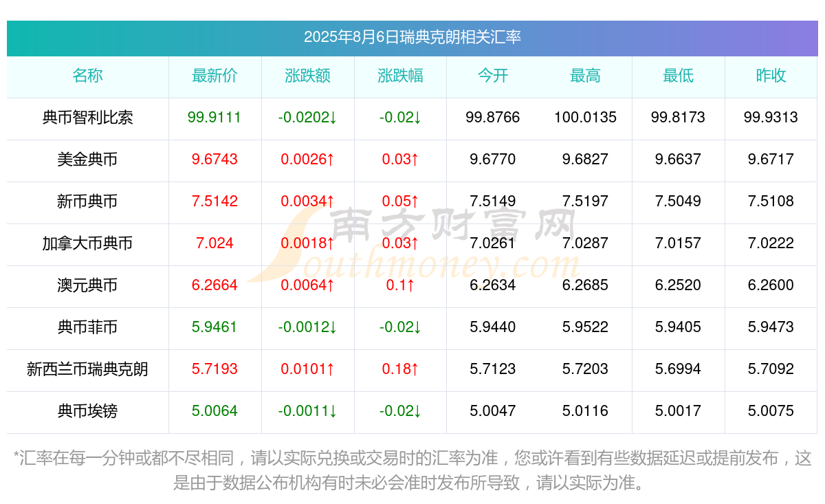Click latest price 6.2664

tap(214, 285)
